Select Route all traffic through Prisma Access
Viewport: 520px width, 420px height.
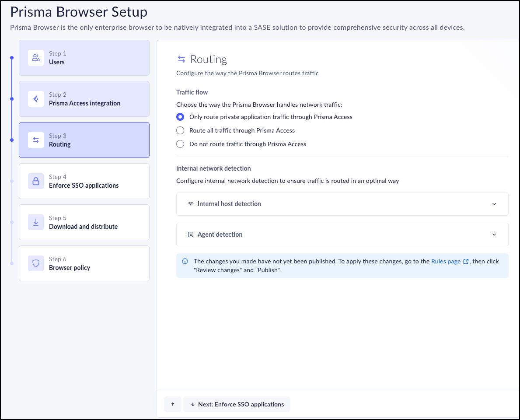(x=180, y=130)
